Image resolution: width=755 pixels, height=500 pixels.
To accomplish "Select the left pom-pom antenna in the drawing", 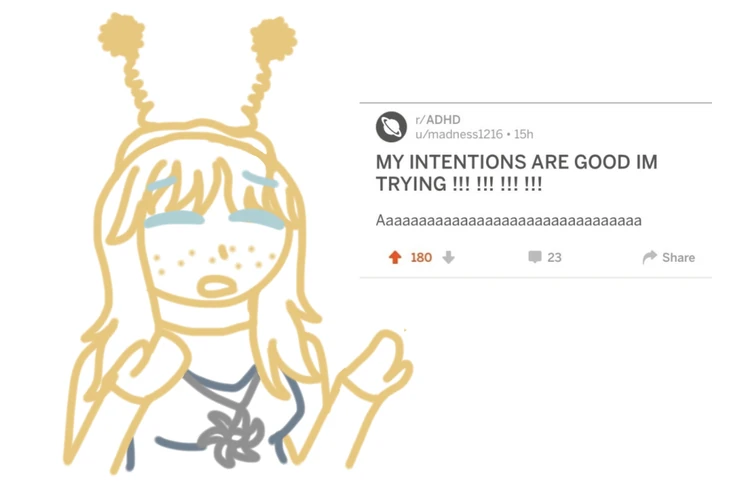I will [121, 35].
